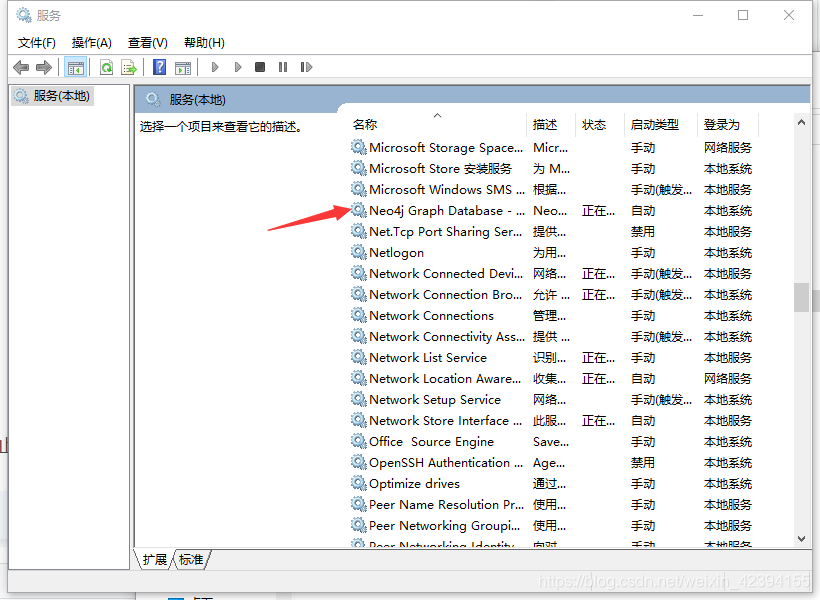This screenshot has height=600, width=820.
Task: Click the gear icon for Network Connections
Action: [x=359, y=315]
